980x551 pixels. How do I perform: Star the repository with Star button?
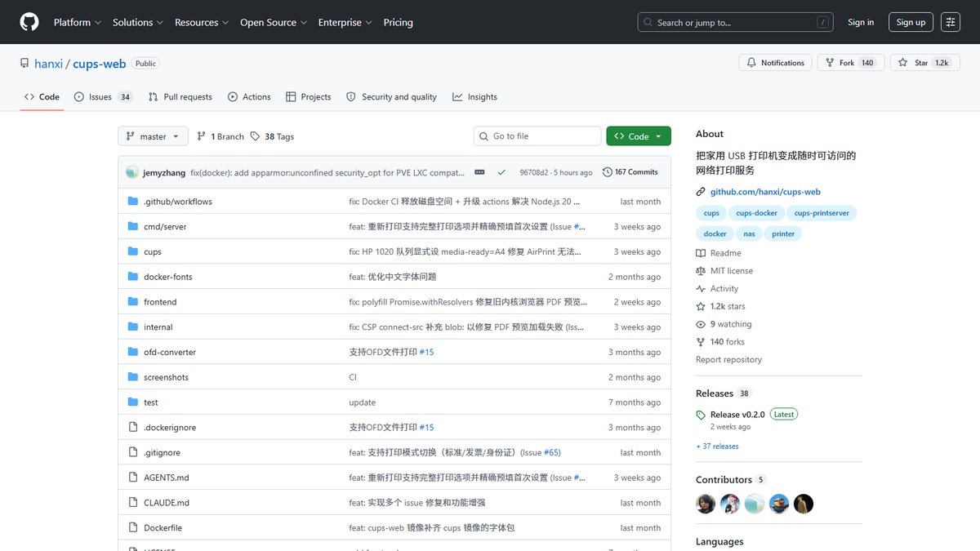924,63
